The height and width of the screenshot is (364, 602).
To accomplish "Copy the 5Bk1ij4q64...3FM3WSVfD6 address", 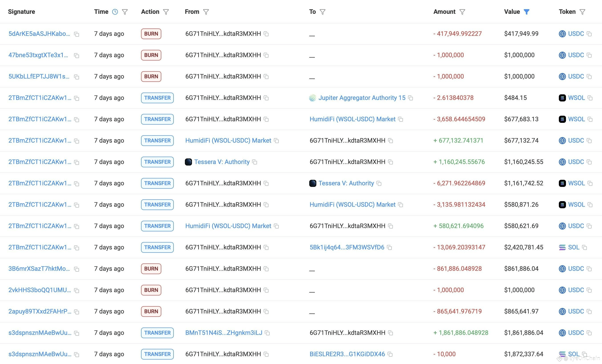I will [x=390, y=248].
